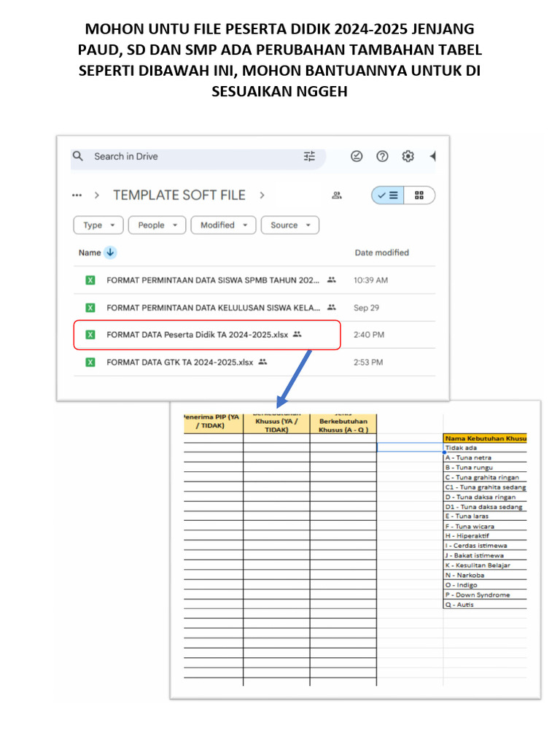This screenshot has height=747, width=560.
Task: Click the shared folder people icon
Action: (337, 196)
